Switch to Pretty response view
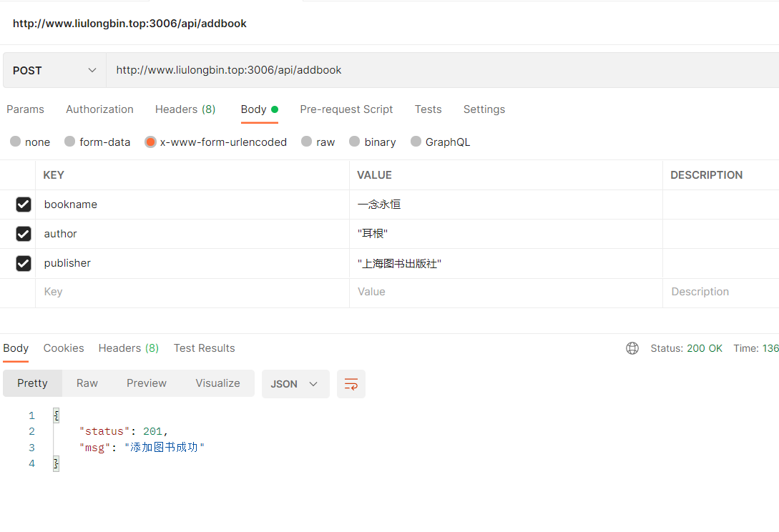 click(32, 383)
